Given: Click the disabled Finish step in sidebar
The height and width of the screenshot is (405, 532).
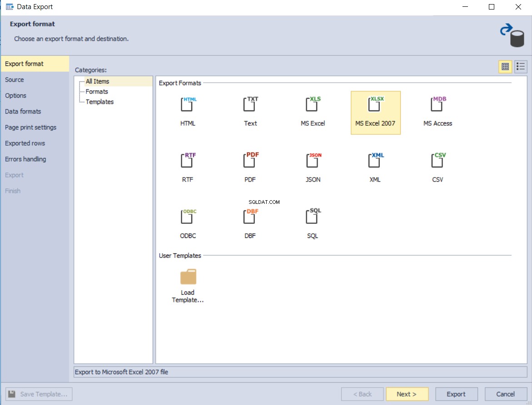Looking at the screenshot, I should pyautogui.click(x=35, y=191).
